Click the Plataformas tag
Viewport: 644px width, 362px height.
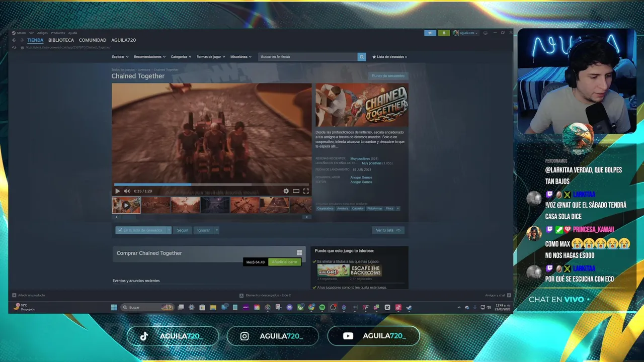coord(374,209)
